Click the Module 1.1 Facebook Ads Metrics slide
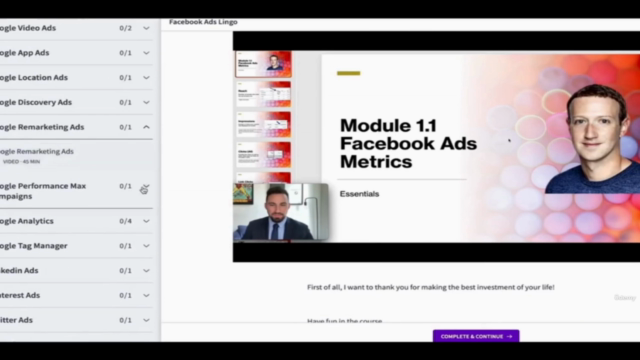The width and height of the screenshot is (640, 360). [x=481, y=148]
